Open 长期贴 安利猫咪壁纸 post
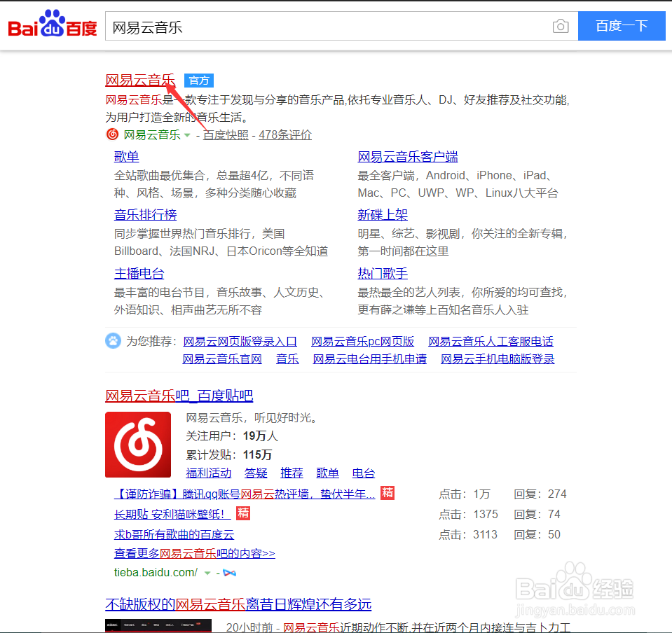The width and height of the screenshot is (672, 633). [x=172, y=514]
